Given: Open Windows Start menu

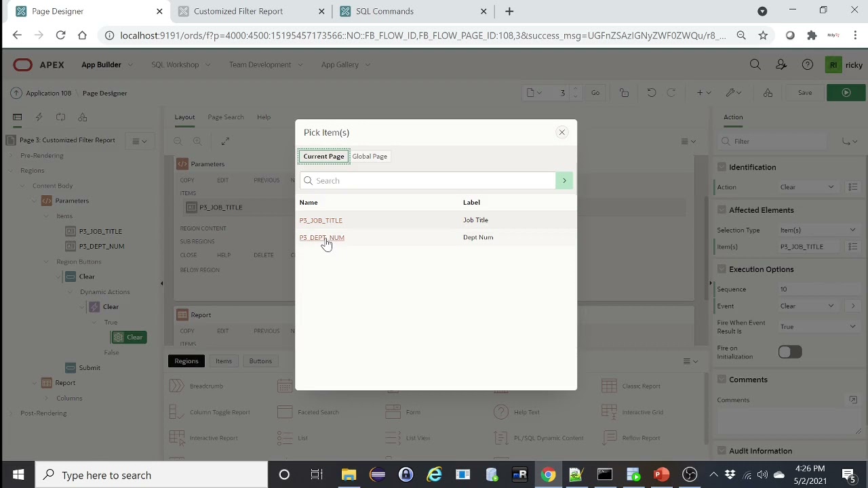Looking at the screenshot, I should click(x=18, y=475).
